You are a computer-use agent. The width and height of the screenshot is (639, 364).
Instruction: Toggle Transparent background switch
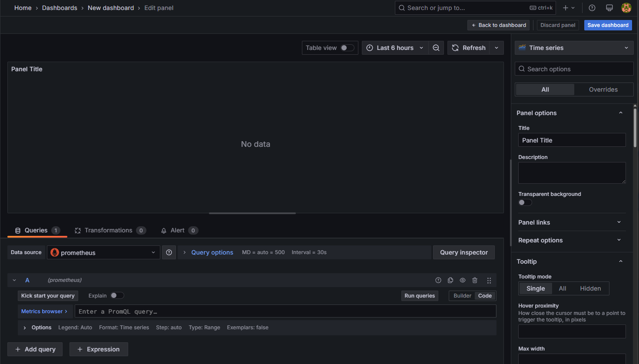tap(525, 202)
